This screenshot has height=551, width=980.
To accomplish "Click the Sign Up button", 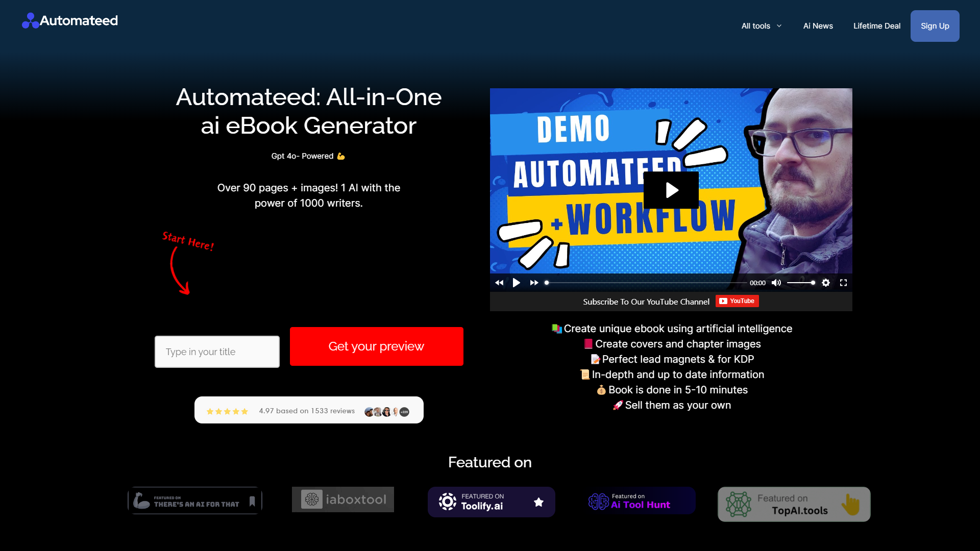I will point(935,26).
